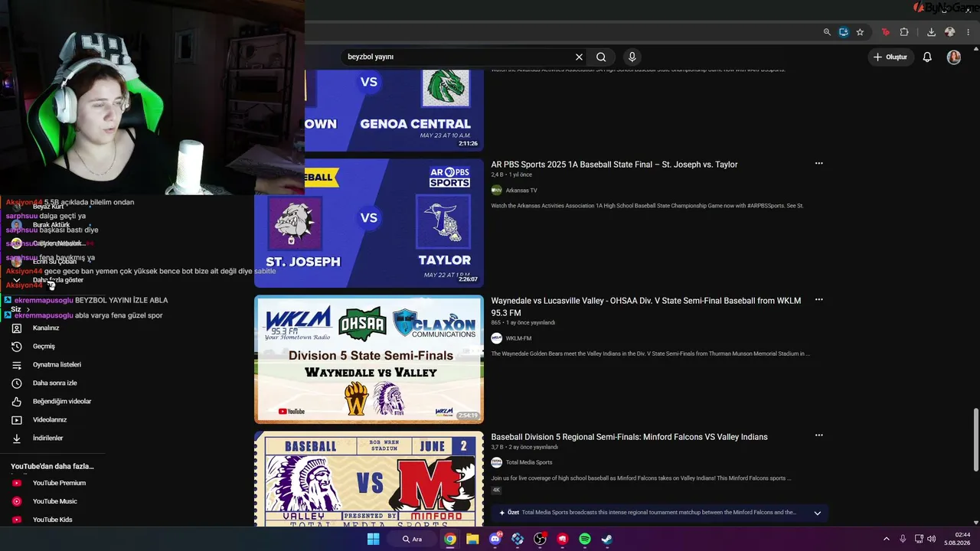
Task: Open options menu for St. Joseph vs. Taylor video
Action: [x=818, y=164]
